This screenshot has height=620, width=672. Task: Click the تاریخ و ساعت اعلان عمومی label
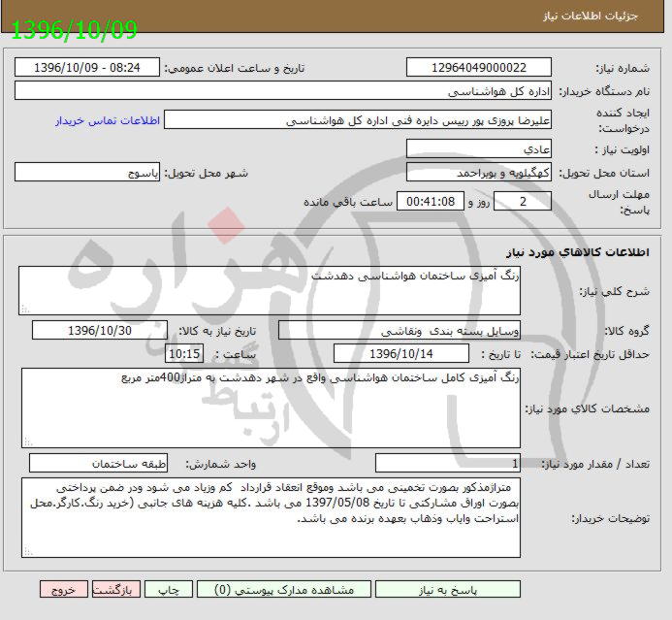[x=235, y=68]
